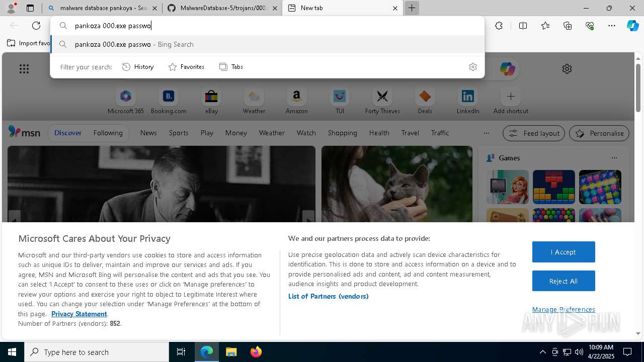Open the block puzzle game thumbnail
Image resolution: width=644 pixels, height=362 pixels.
coord(553,187)
